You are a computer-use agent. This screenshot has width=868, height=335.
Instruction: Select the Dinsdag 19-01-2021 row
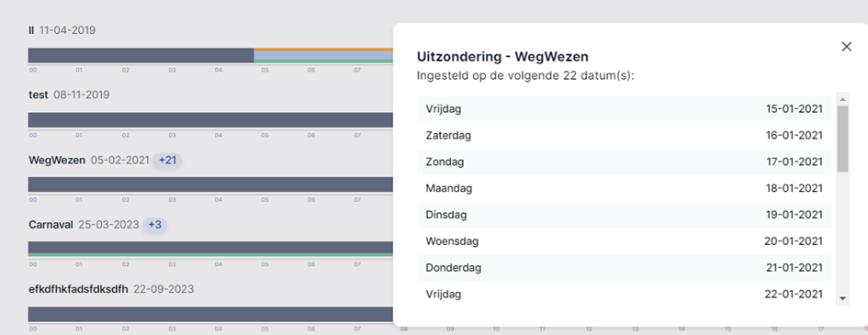coord(624,215)
